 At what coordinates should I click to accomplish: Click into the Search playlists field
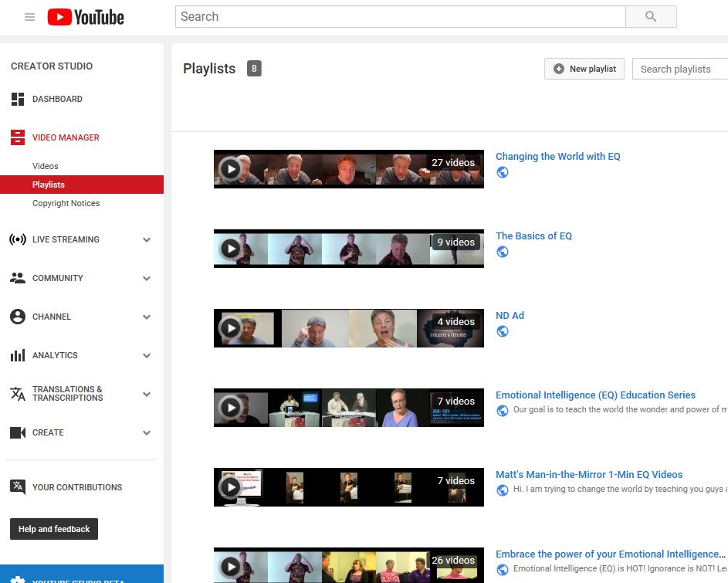tap(681, 69)
